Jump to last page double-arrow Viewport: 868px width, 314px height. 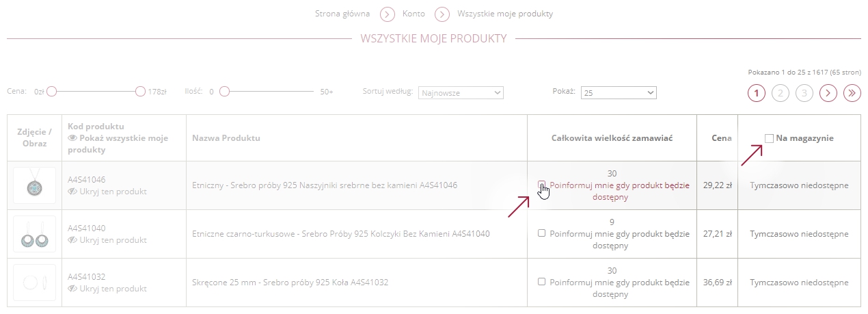point(852,93)
